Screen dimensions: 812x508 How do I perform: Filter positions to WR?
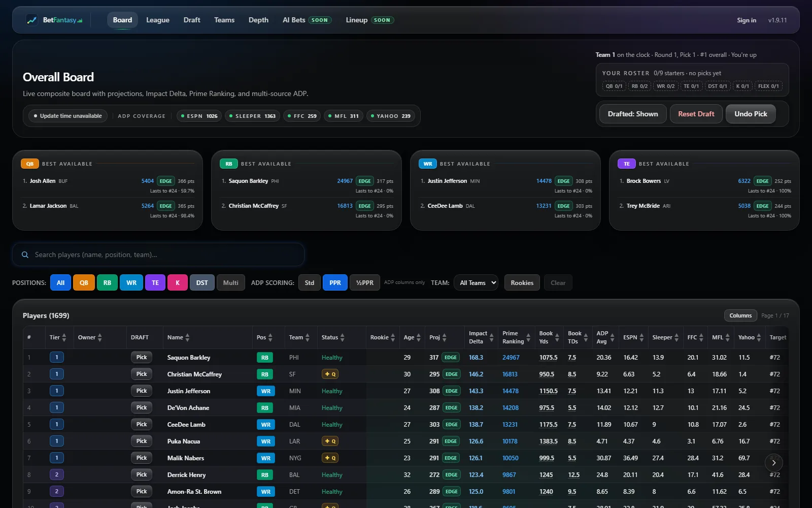pos(131,283)
